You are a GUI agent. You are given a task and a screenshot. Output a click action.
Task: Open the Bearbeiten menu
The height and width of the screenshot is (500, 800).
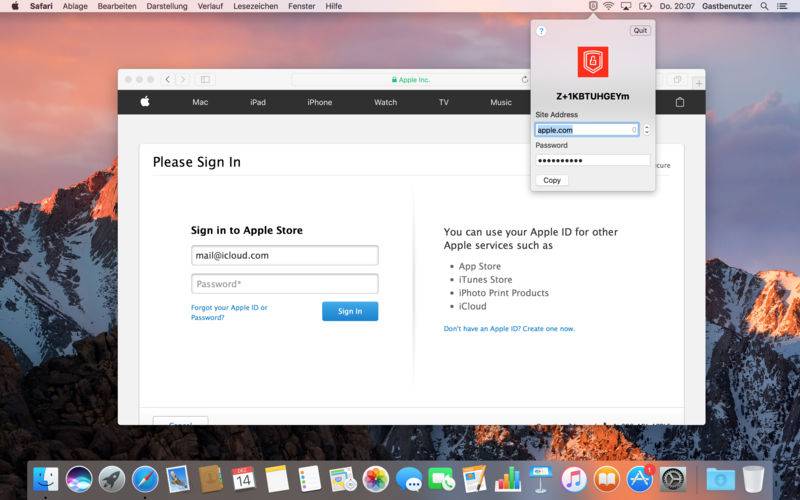pos(117,6)
